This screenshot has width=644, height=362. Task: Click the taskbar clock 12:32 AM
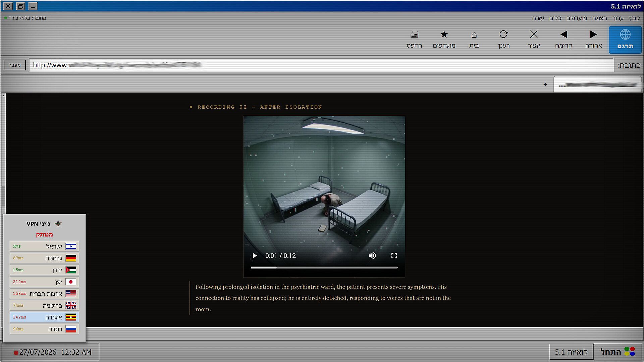[x=76, y=352]
